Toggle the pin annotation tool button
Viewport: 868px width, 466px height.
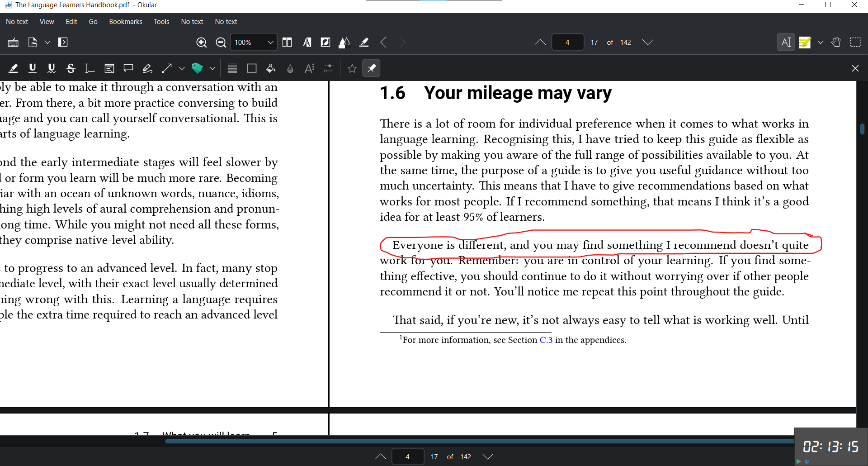(371, 68)
